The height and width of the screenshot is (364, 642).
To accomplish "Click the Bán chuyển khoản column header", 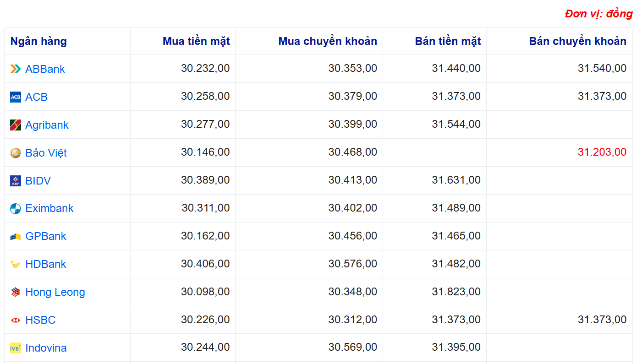I will pos(577,41).
